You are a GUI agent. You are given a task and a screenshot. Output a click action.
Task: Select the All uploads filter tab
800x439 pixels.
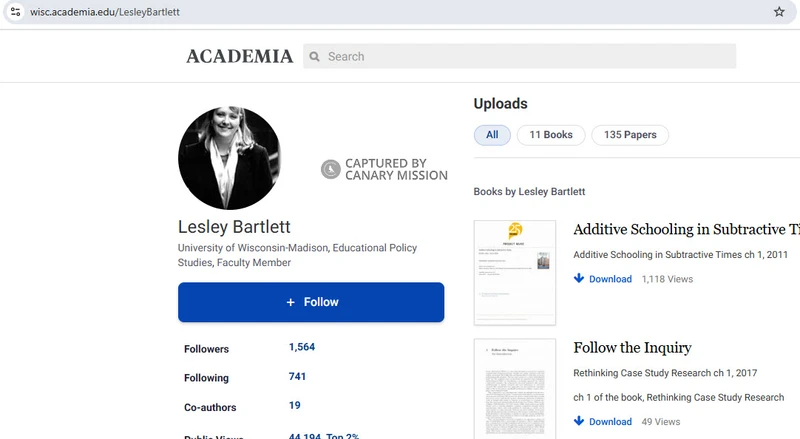[492, 135]
